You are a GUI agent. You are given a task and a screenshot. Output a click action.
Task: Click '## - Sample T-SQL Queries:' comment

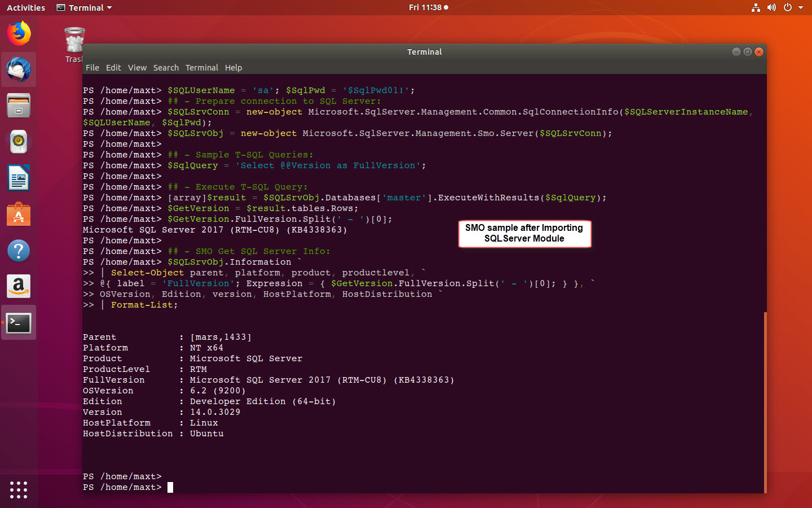(x=241, y=155)
